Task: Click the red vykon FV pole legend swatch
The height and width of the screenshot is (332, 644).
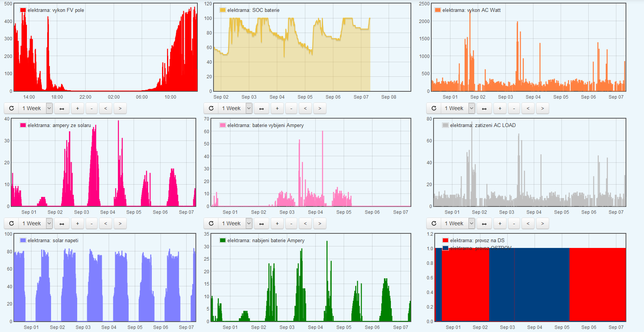Action: 23,10
